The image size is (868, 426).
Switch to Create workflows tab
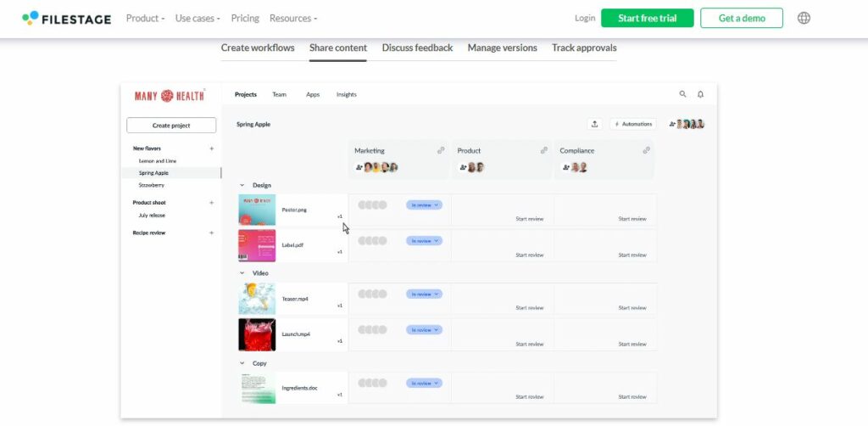pyautogui.click(x=258, y=48)
